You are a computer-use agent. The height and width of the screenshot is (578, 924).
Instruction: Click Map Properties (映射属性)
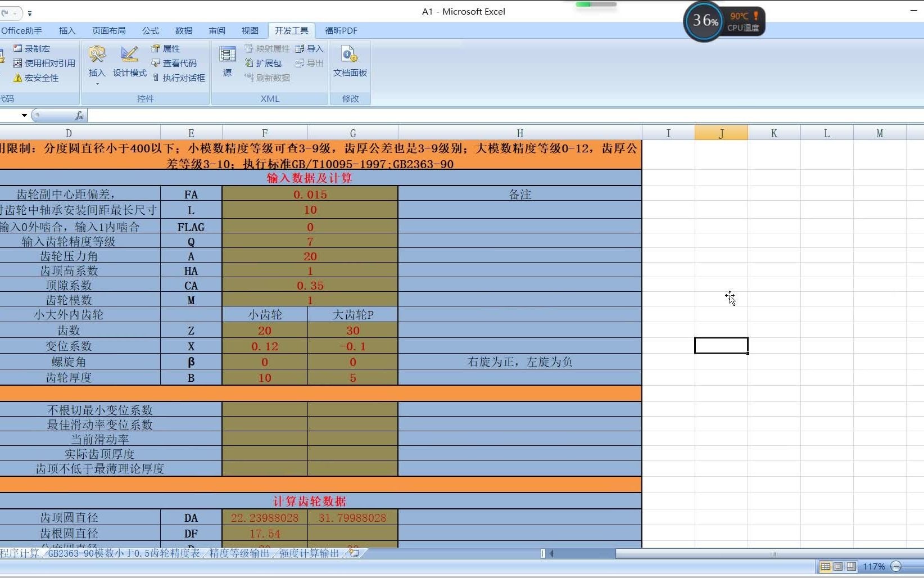click(x=267, y=49)
